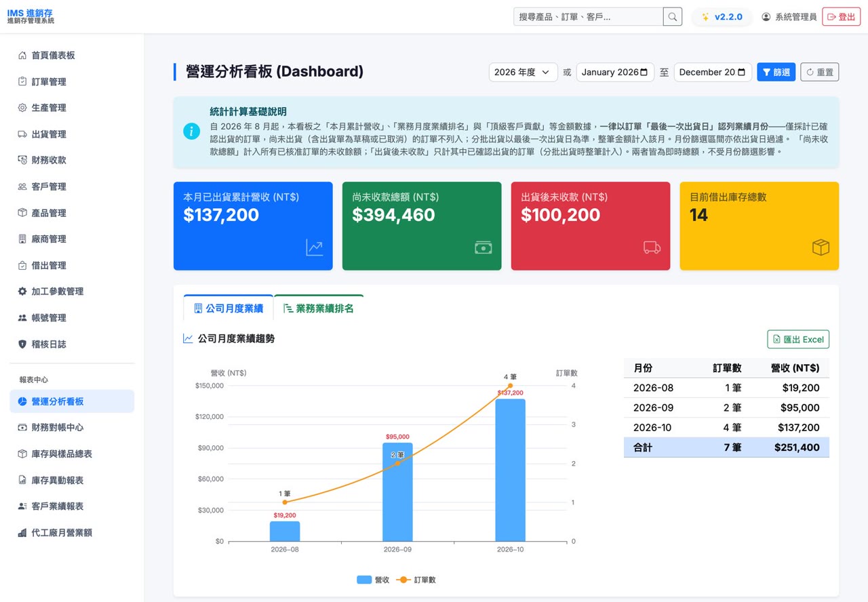Click the 登出 logout button

pyautogui.click(x=841, y=17)
